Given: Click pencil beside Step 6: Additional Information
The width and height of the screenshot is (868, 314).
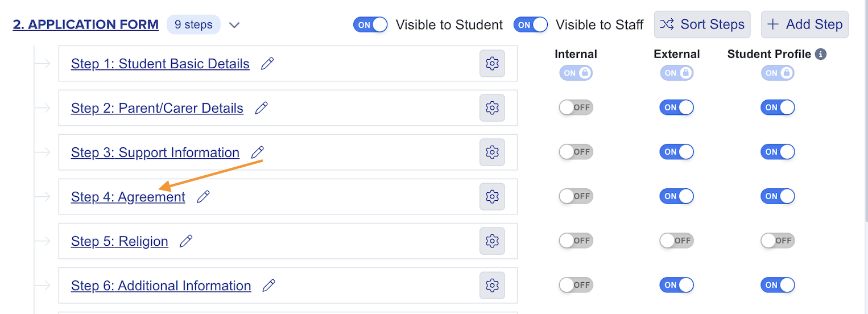Looking at the screenshot, I should 269,286.
